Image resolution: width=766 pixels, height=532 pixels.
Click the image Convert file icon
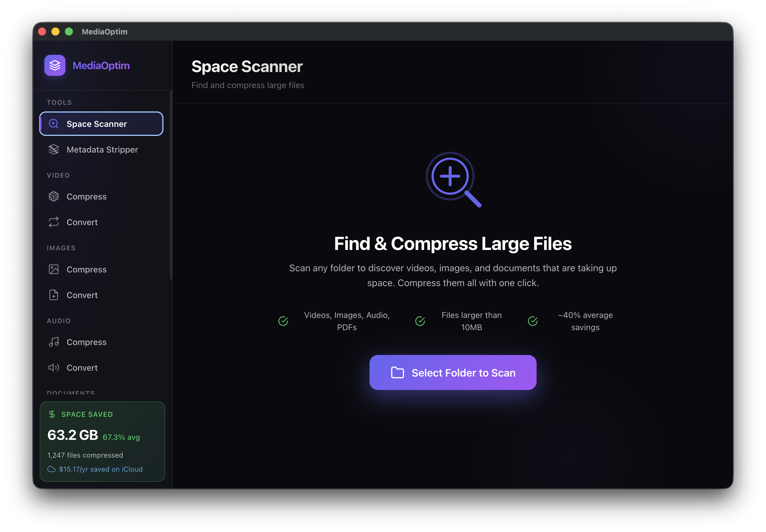tap(54, 295)
